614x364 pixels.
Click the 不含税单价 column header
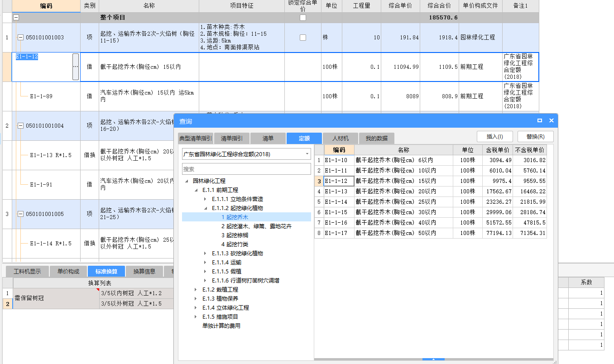click(x=530, y=150)
